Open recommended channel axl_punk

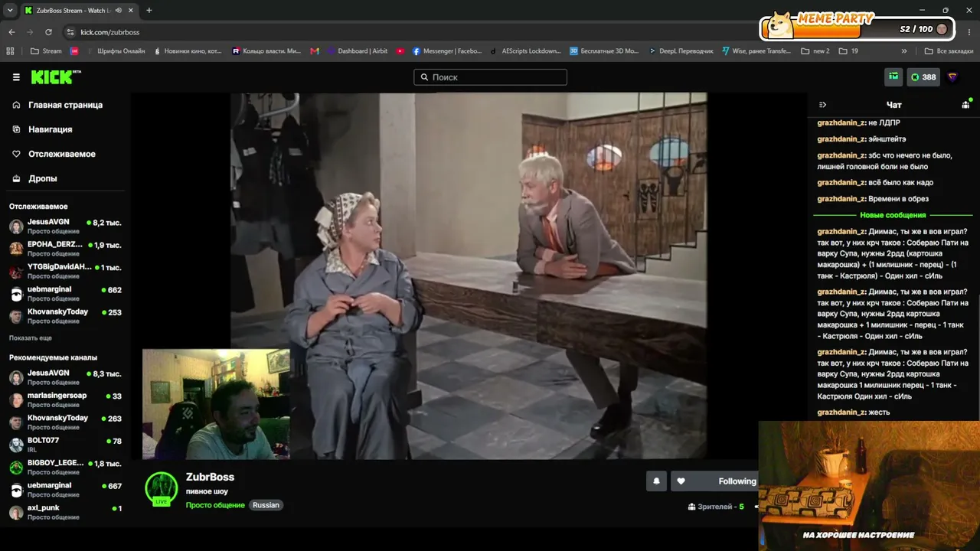[65, 512]
